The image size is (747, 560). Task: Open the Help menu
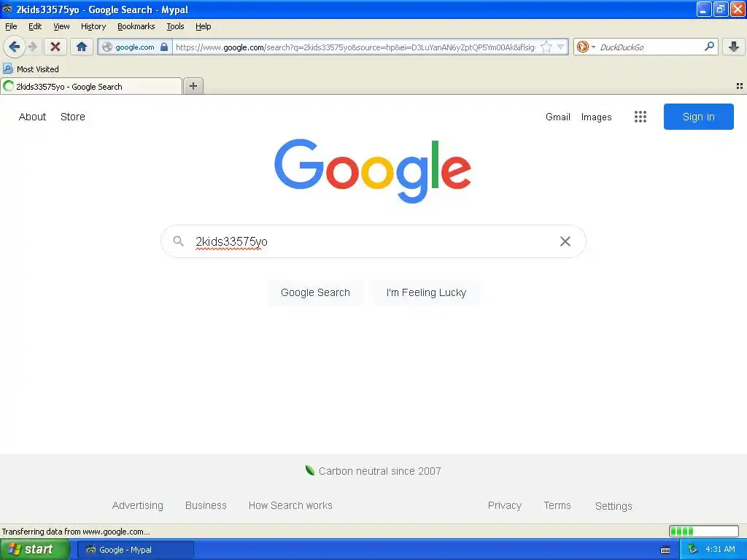click(x=204, y=26)
